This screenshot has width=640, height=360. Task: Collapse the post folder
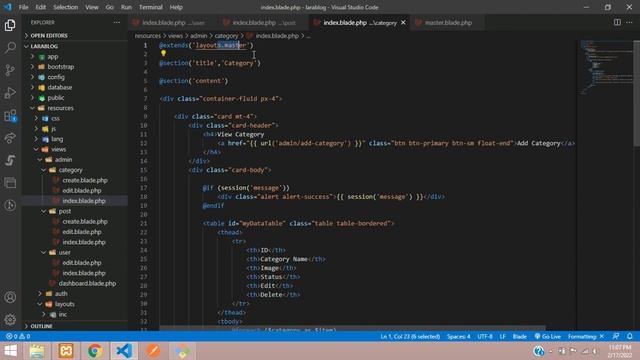[x=64, y=211]
